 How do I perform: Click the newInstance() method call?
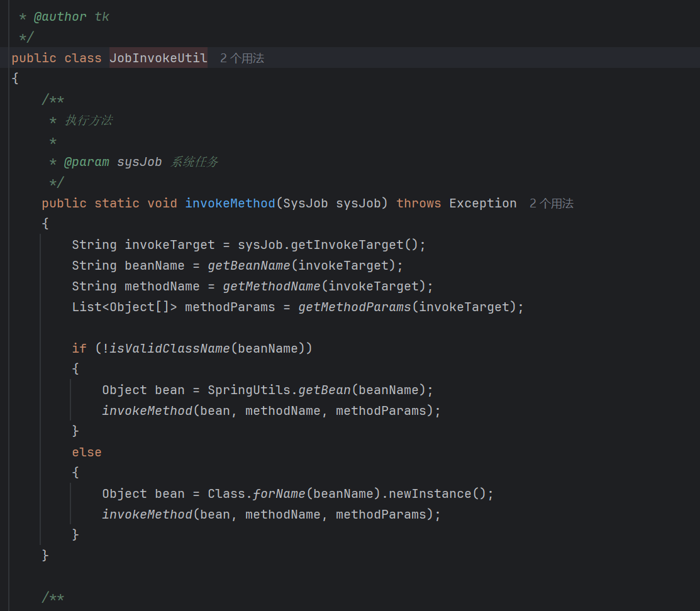pos(438,494)
